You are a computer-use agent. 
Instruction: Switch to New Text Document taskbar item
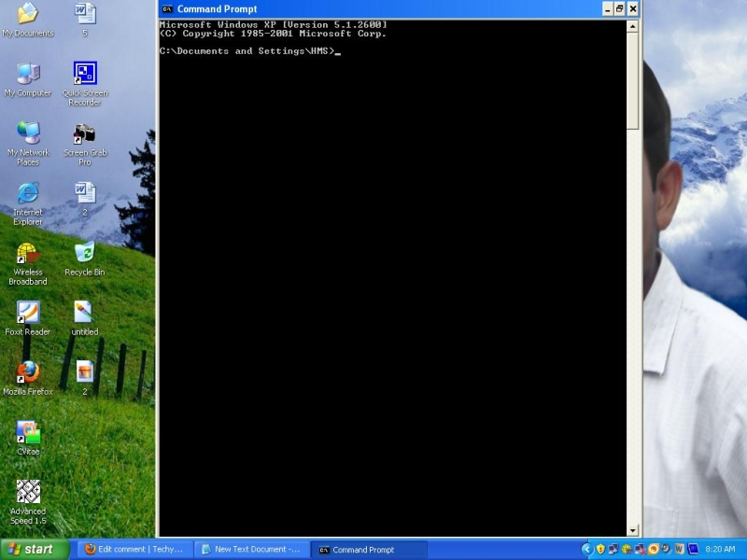pos(250,550)
